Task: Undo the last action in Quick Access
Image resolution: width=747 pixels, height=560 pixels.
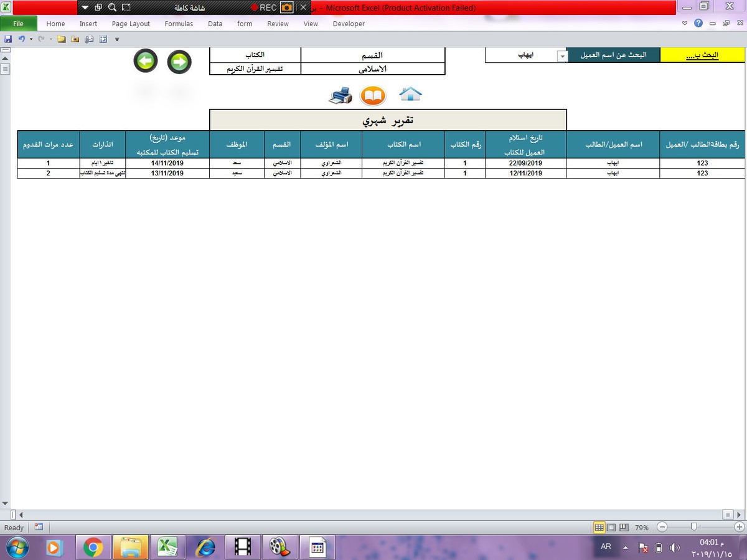Action: pos(21,39)
